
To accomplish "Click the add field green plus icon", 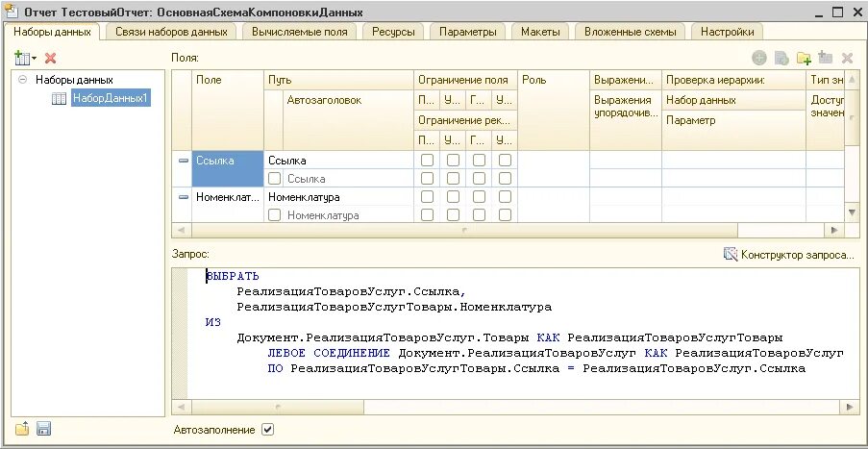I will [x=758, y=58].
